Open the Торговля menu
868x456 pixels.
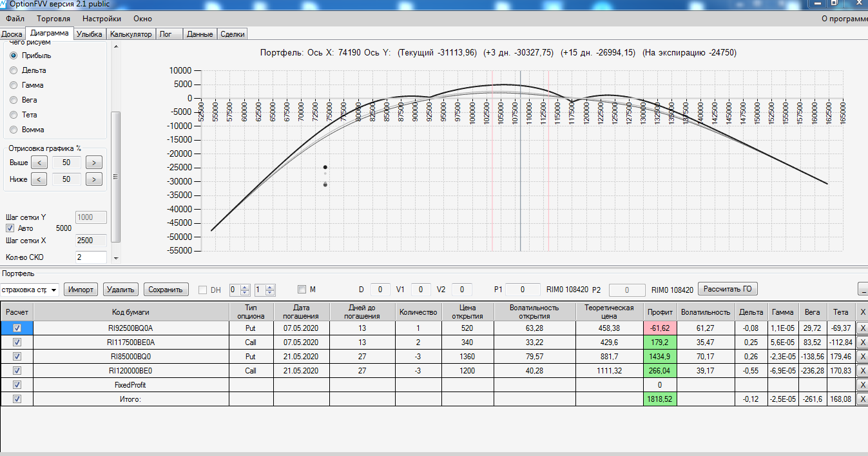point(53,19)
